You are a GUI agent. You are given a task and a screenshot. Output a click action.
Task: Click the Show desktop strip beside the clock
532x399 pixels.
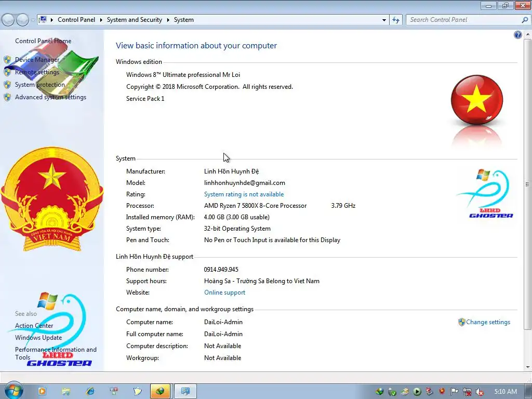529,391
